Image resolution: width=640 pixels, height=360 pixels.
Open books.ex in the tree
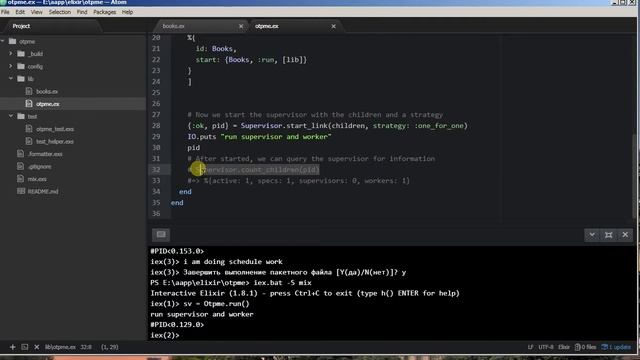click(x=47, y=91)
